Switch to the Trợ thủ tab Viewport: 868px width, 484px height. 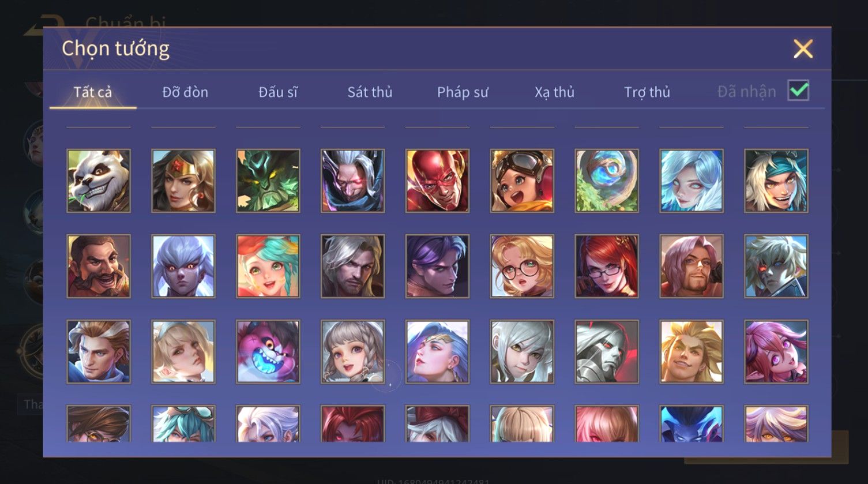pos(647,92)
